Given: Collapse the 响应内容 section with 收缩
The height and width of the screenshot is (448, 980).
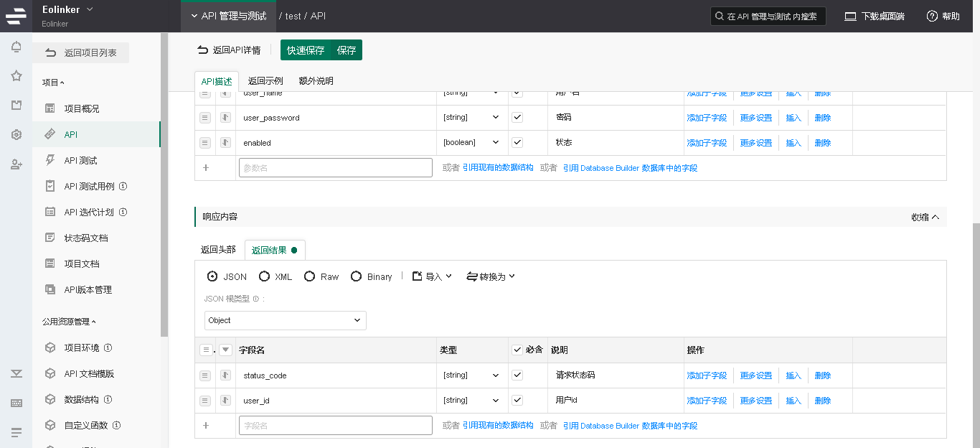Looking at the screenshot, I should tap(925, 217).
